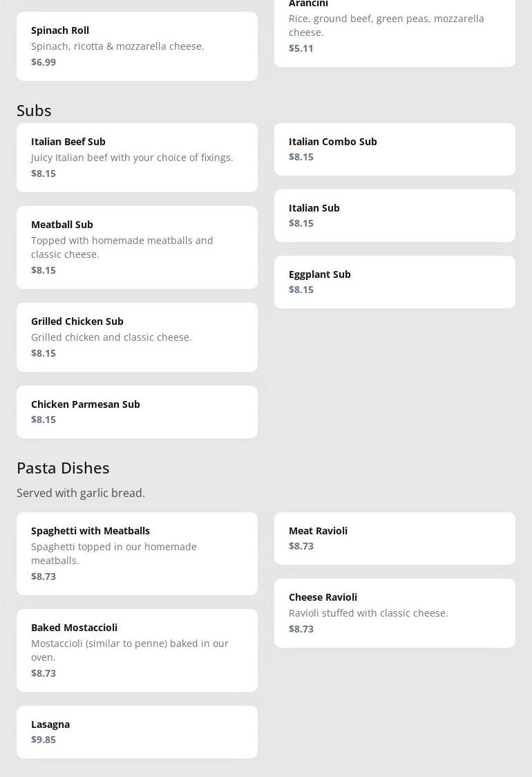Click the $9.85 Lasagna price
This screenshot has height=777, width=532.
(x=44, y=740)
